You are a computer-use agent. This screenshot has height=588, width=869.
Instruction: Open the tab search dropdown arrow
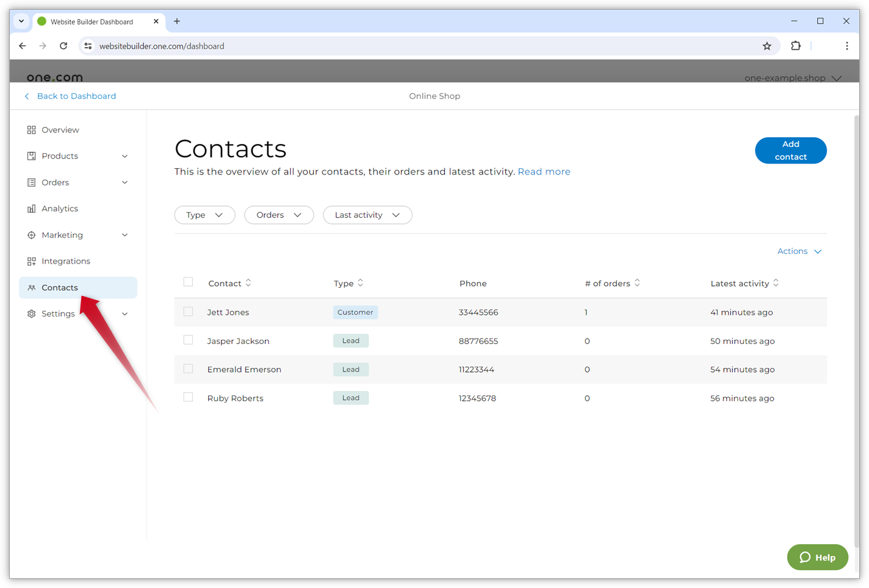tap(21, 21)
